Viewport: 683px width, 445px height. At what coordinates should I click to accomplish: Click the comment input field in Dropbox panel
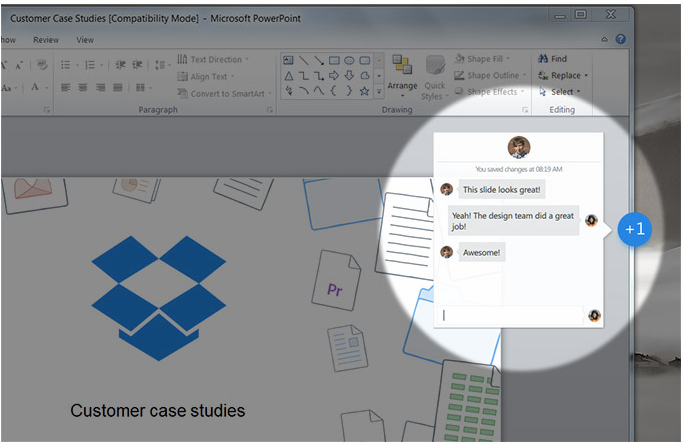(x=511, y=315)
